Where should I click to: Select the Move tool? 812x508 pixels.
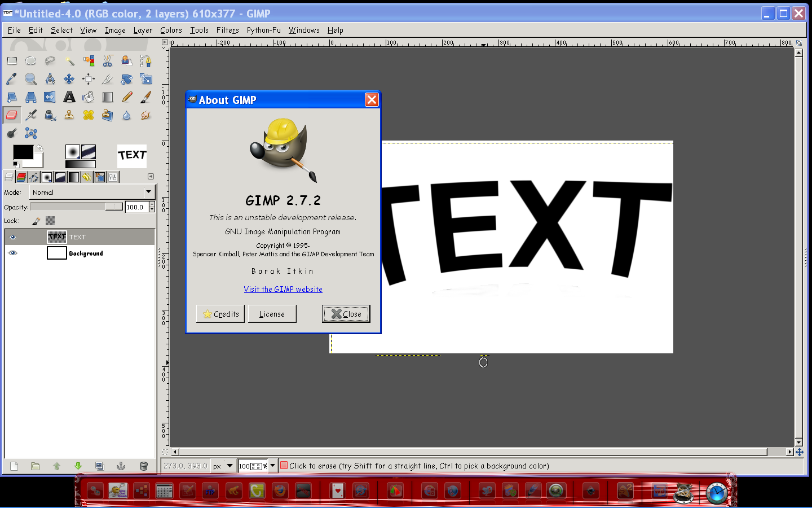(69, 79)
